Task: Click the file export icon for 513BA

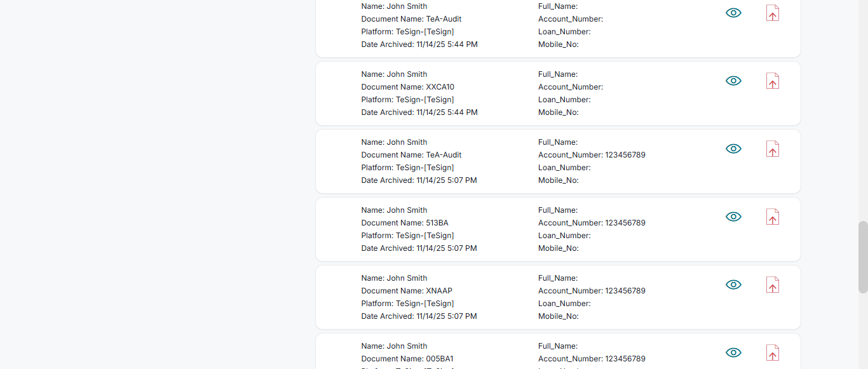Action: point(772,217)
